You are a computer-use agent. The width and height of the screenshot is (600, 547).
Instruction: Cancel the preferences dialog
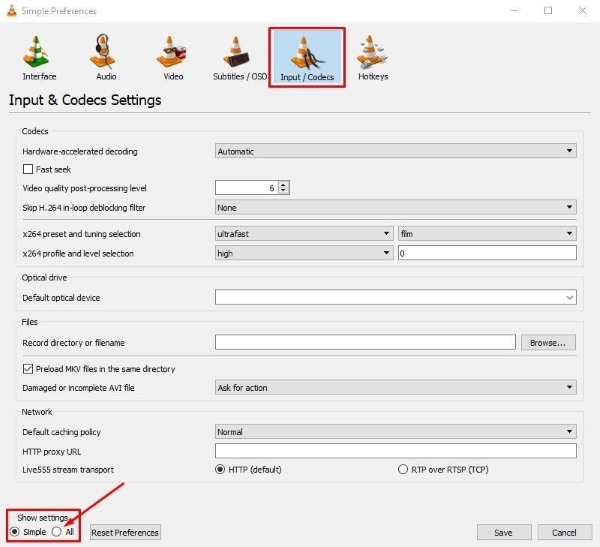tap(564, 532)
